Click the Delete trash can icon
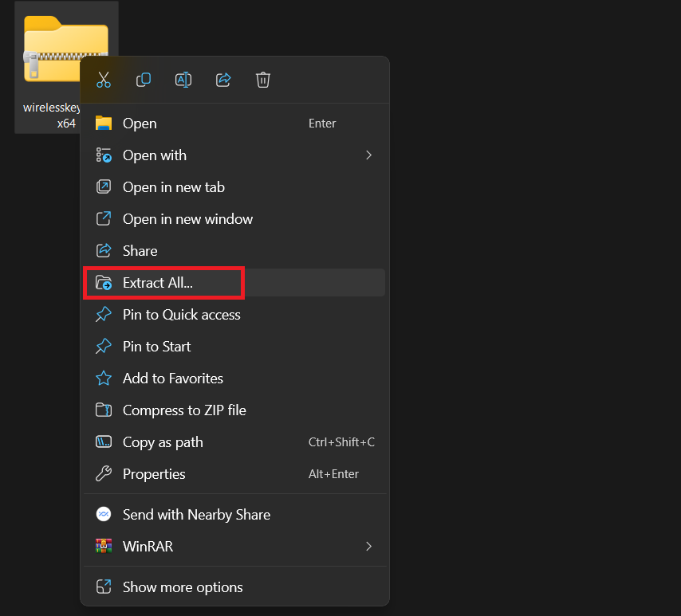681x616 pixels. click(263, 80)
